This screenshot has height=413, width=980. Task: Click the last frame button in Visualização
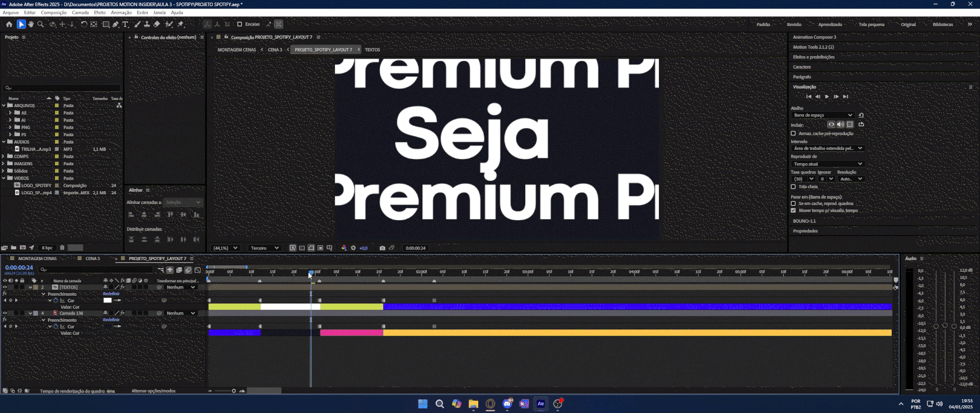pyautogui.click(x=845, y=96)
